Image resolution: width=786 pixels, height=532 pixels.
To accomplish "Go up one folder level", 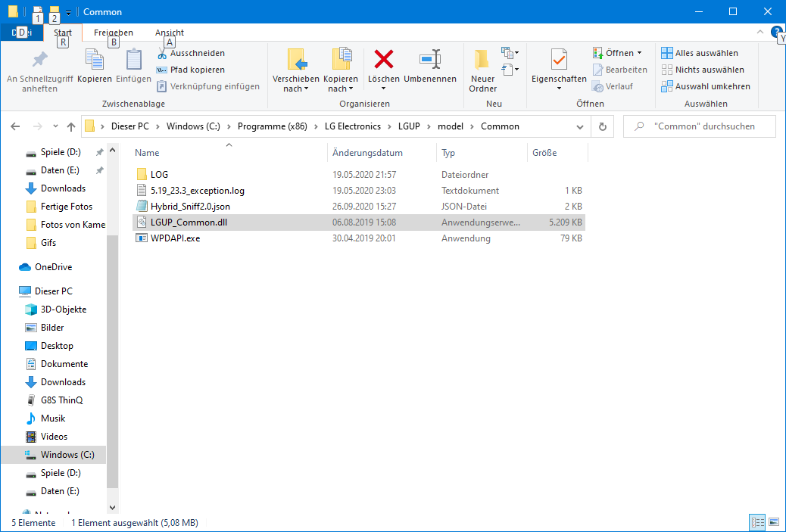I will [x=70, y=126].
